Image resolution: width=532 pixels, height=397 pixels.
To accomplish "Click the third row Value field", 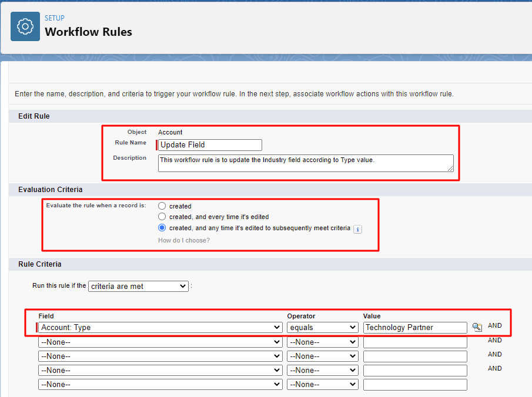I will click(x=415, y=356).
